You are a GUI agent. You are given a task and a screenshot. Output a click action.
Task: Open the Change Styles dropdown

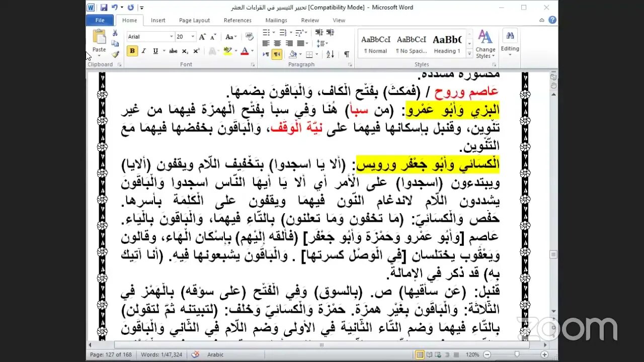click(x=486, y=44)
